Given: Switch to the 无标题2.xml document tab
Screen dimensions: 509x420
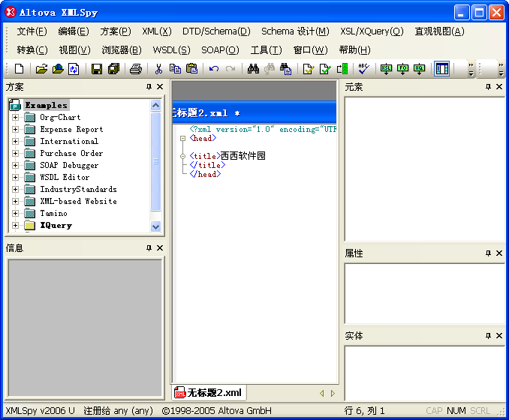Looking at the screenshot, I should [209, 393].
